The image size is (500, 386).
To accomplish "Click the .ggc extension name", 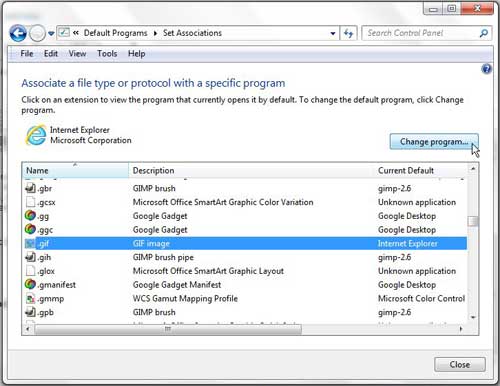I will (x=45, y=230).
